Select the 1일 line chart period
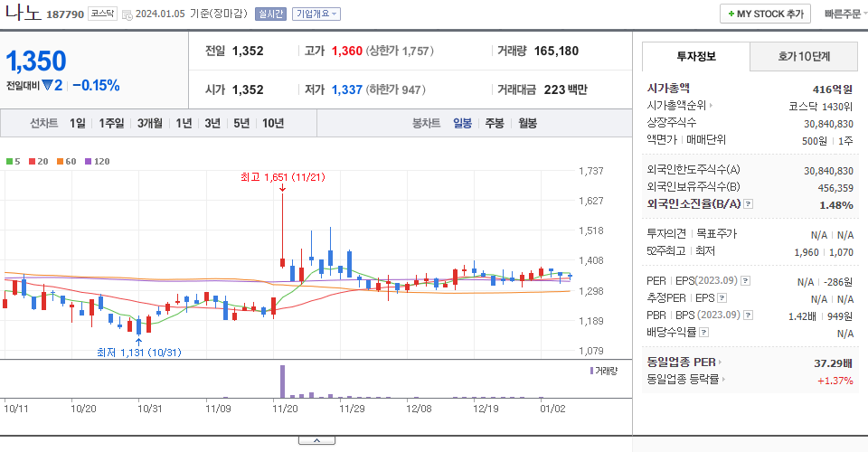 coord(78,123)
